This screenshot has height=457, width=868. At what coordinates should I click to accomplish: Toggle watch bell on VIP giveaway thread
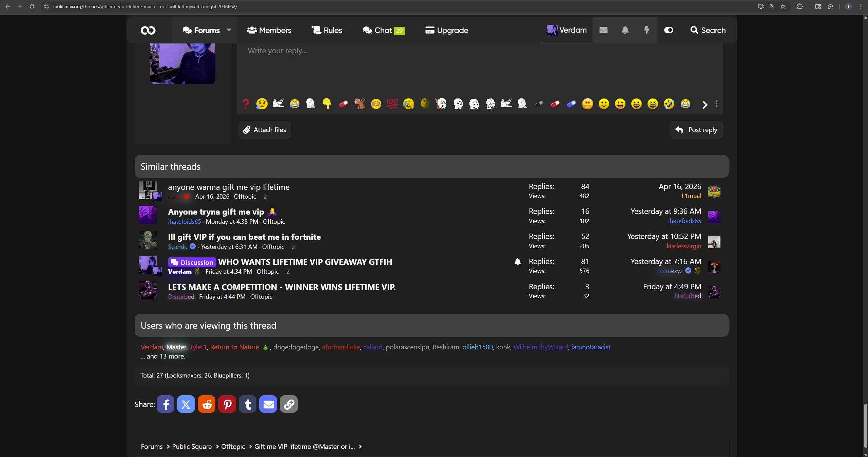click(517, 261)
